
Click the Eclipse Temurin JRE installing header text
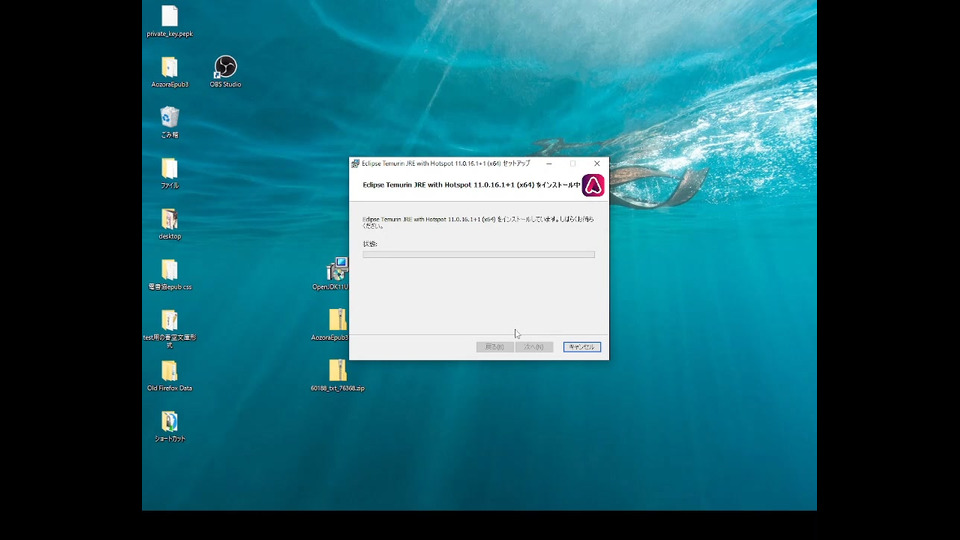[x=471, y=185]
